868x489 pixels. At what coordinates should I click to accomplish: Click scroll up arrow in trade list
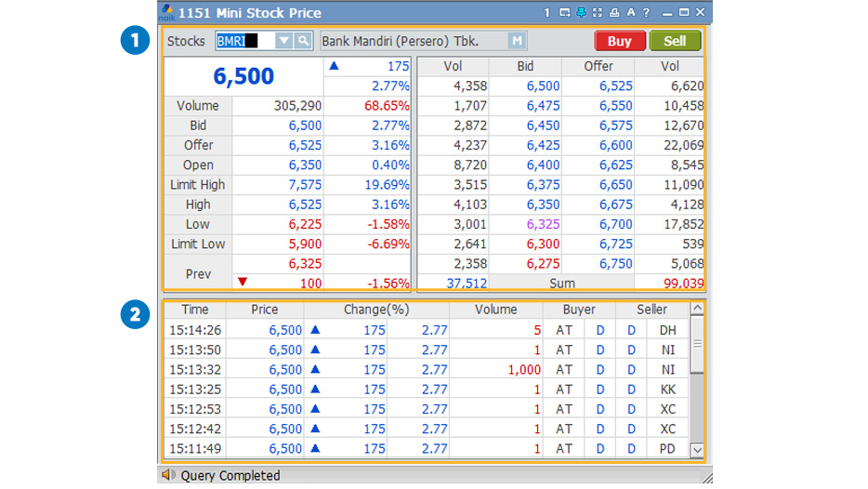697,310
